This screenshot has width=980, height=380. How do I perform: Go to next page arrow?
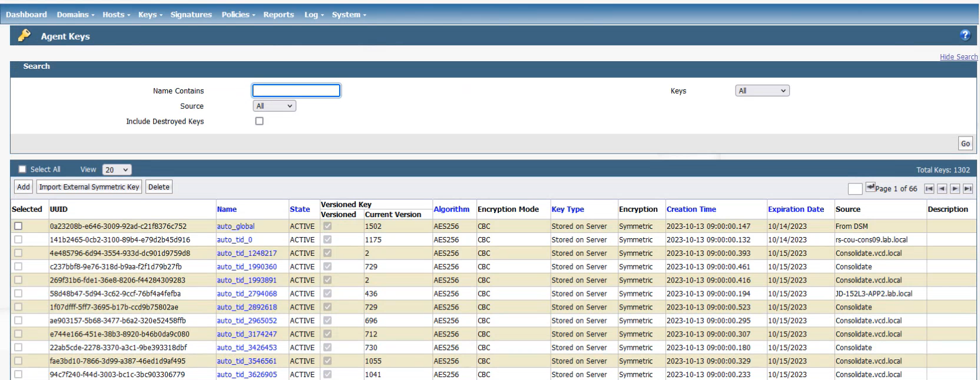tap(955, 189)
